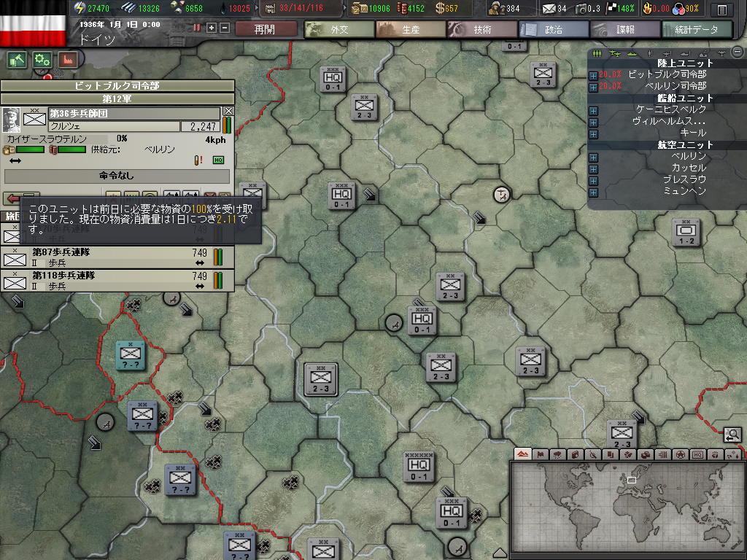This screenshot has height=560, width=747.
Task: Select 第118歩兵連隊 brigade row
Action: (117, 281)
